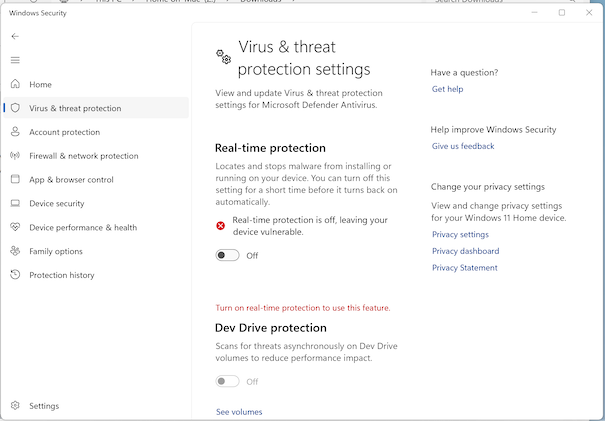Screen dimensions: 605x421
Task: Click the back arrow icon
Action: point(15,36)
